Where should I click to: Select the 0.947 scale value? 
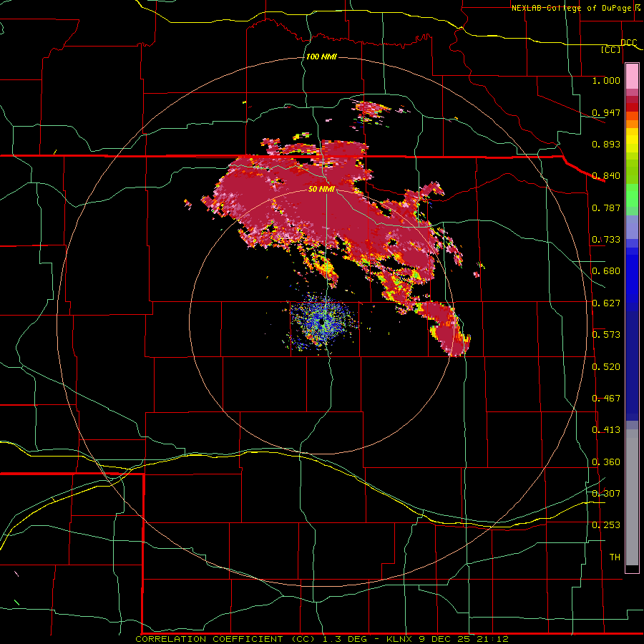point(606,112)
